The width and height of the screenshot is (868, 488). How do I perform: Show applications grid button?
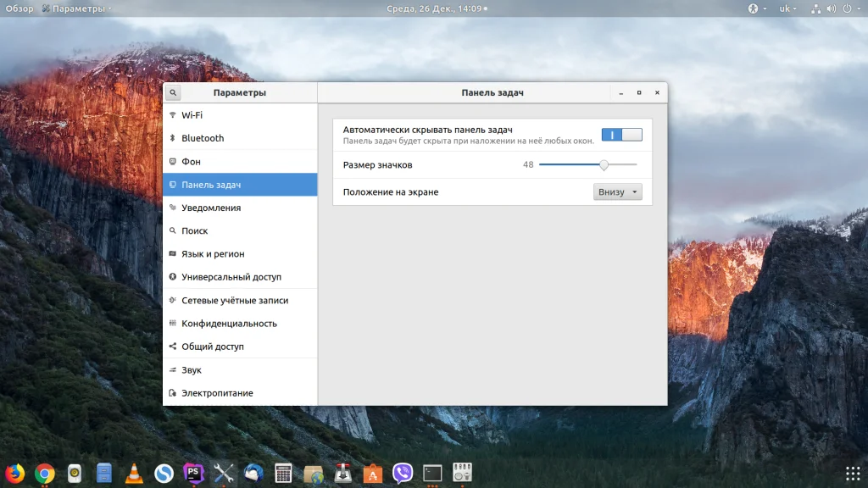(x=852, y=473)
